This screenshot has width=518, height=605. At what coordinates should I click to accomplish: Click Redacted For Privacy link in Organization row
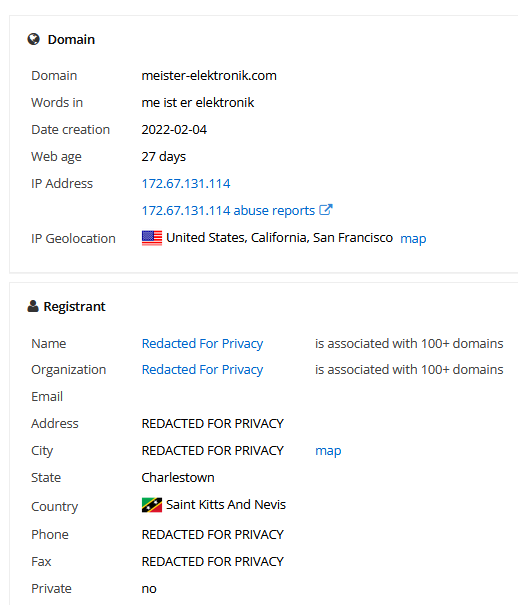[x=202, y=370]
